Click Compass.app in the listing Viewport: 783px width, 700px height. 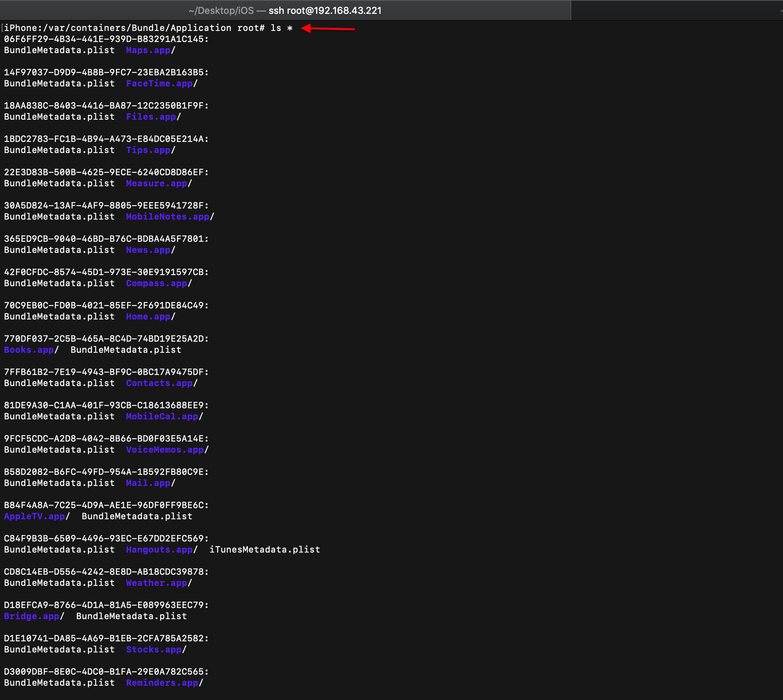click(156, 283)
